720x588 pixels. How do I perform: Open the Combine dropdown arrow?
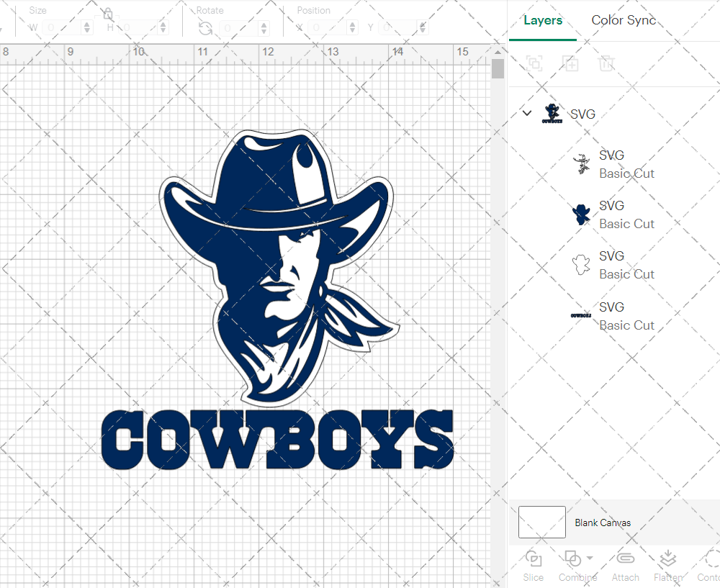[x=590, y=558]
